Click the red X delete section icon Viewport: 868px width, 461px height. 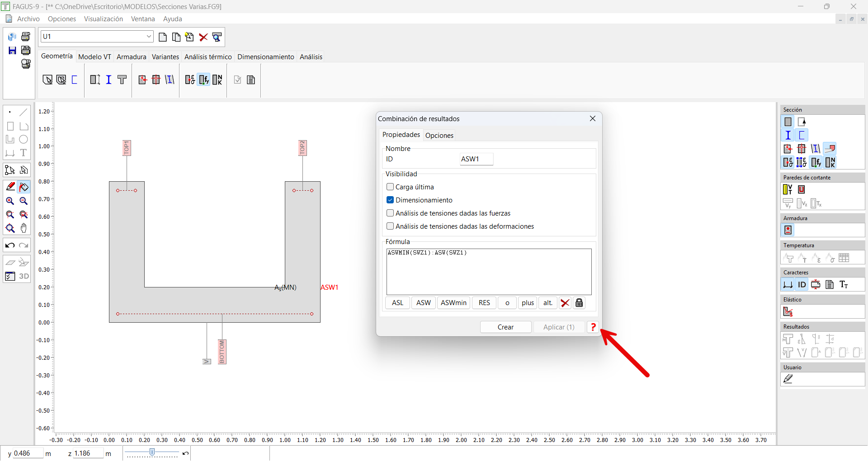pyautogui.click(x=203, y=37)
